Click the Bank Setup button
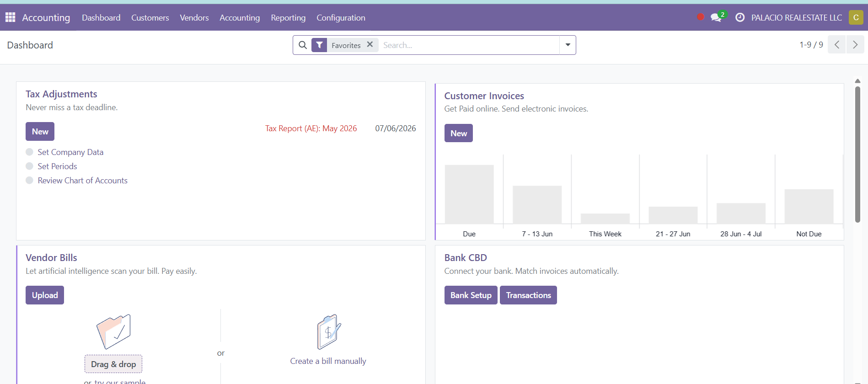Image resolution: width=868 pixels, height=384 pixels. [471, 295]
